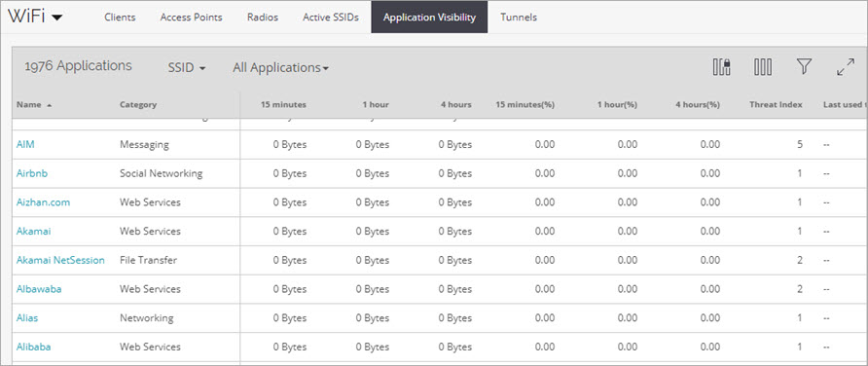Sort by the Threat Index column header
868x366 pixels.
pos(776,105)
